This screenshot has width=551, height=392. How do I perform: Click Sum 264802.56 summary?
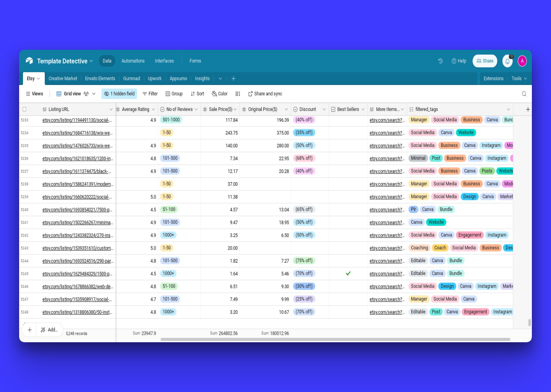(224, 333)
